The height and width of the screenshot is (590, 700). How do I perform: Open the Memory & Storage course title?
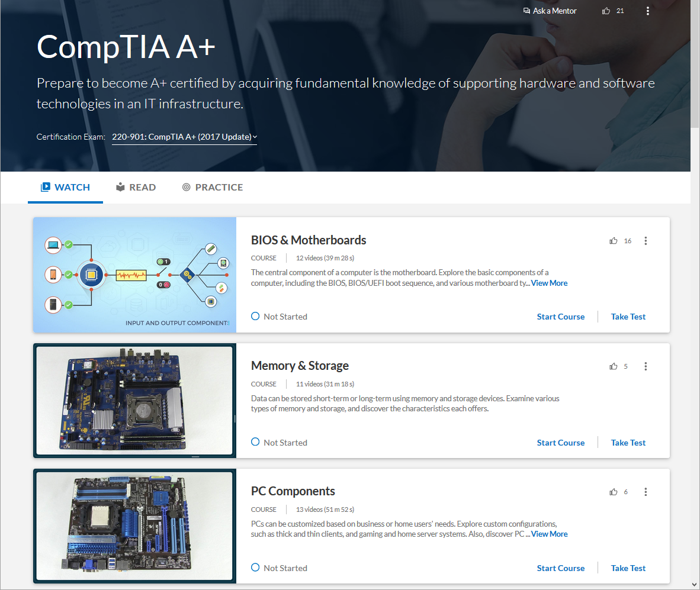click(300, 366)
